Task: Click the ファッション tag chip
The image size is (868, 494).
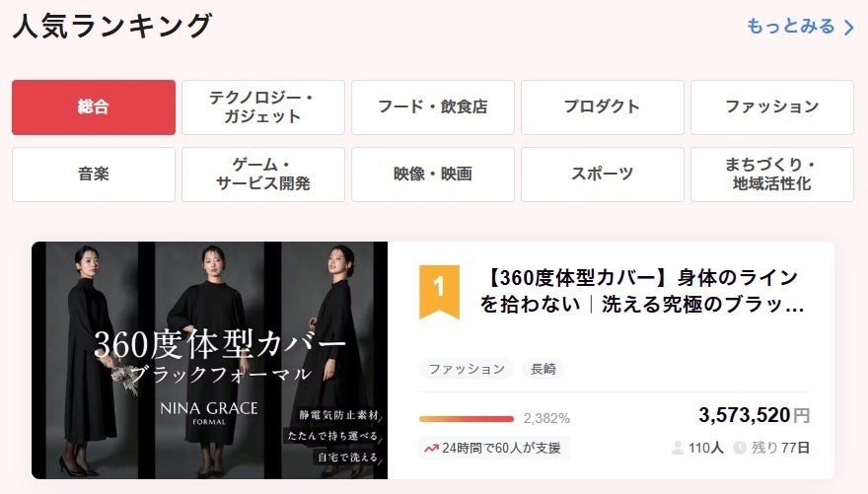Action: pyautogui.click(x=467, y=369)
